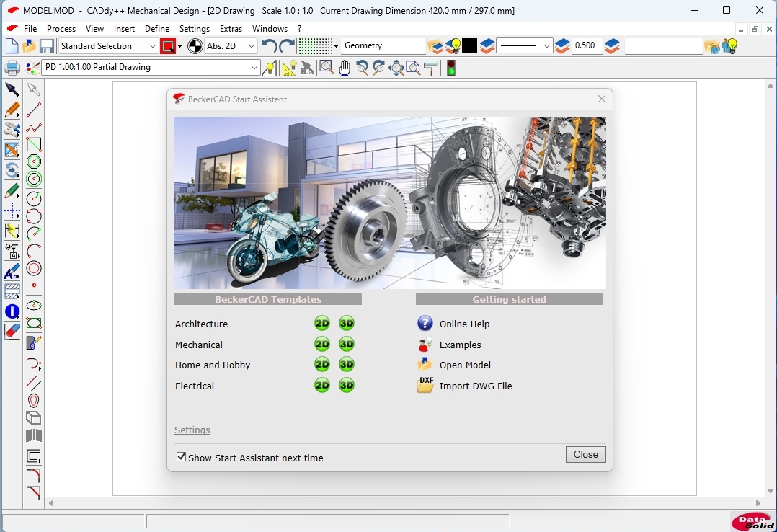Click the Undo arrow icon
777x532 pixels.
coord(269,46)
